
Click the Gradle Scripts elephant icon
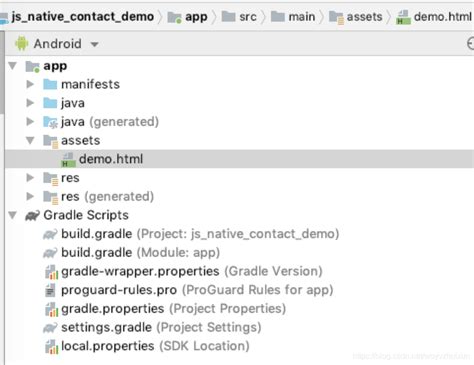click(x=32, y=215)
